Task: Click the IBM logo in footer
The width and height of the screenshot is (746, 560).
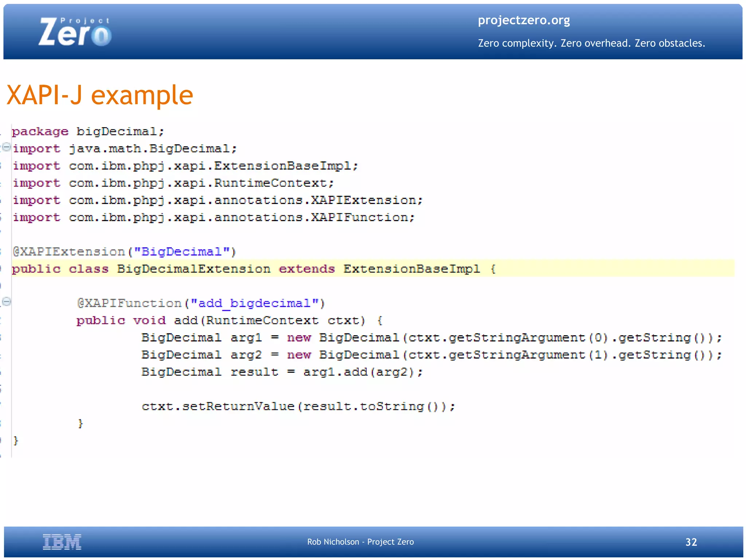Action: click(x=62, y=542)
